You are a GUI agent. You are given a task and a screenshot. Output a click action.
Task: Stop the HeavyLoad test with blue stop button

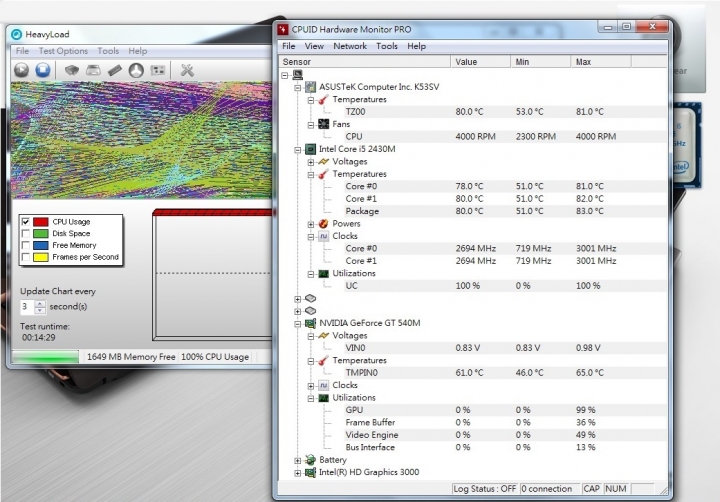(x=43, y=70)
